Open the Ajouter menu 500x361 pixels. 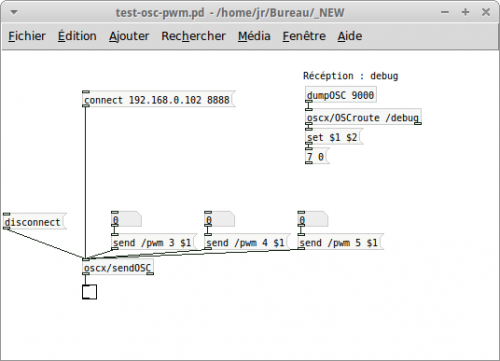pos(129,36)
